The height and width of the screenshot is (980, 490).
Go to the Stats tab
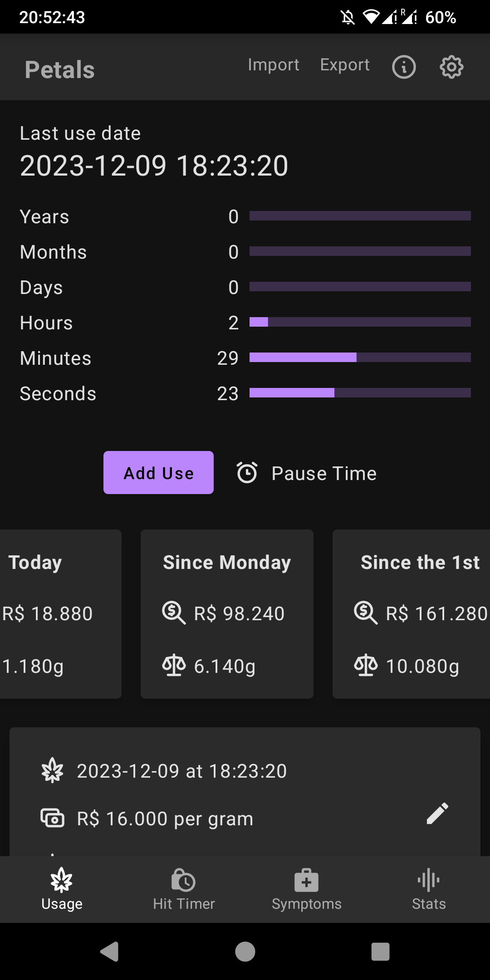(429, 889)
